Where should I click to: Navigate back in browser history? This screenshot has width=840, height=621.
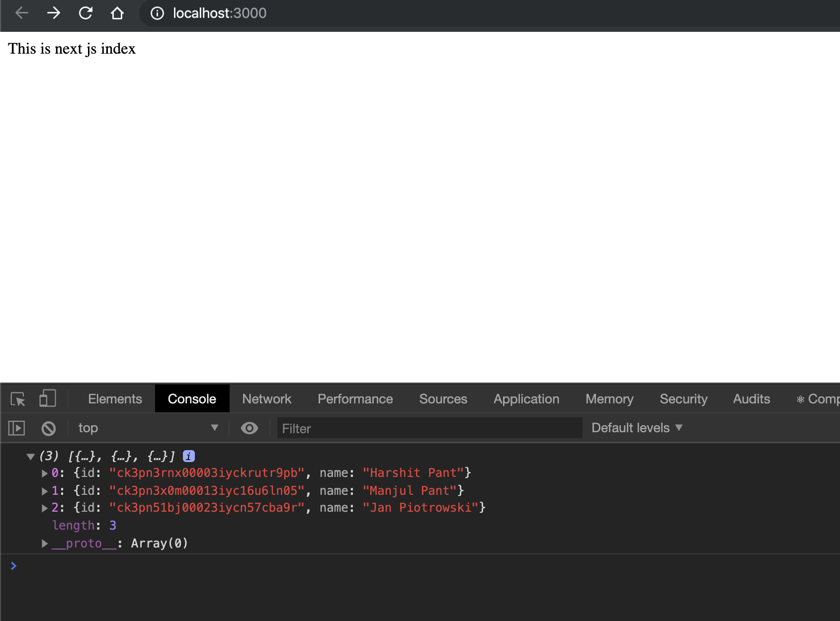click(21, 13)
